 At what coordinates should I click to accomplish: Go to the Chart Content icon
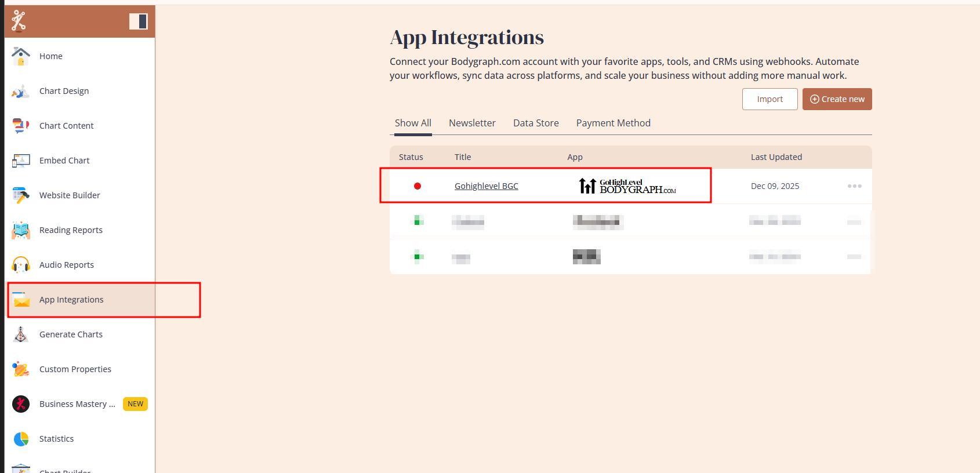click(x=21, y=126)
